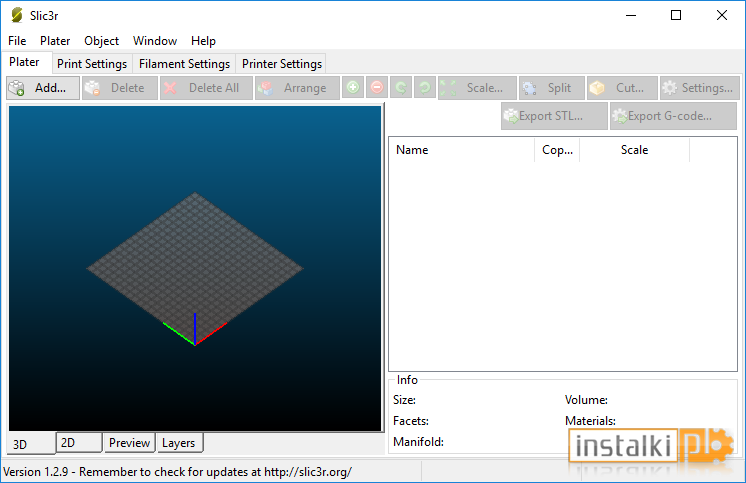Click the Arrange toolbar button
The image size is (746, 483).
[x=297, y=88]
